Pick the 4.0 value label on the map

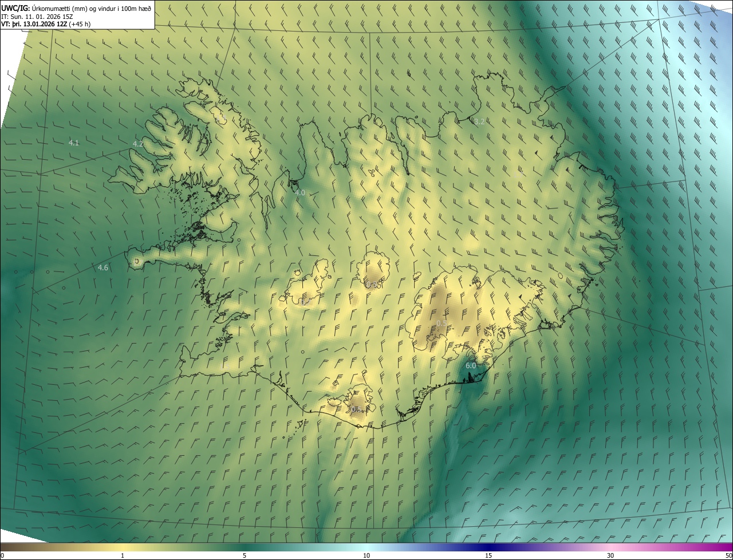pos(300,193)
